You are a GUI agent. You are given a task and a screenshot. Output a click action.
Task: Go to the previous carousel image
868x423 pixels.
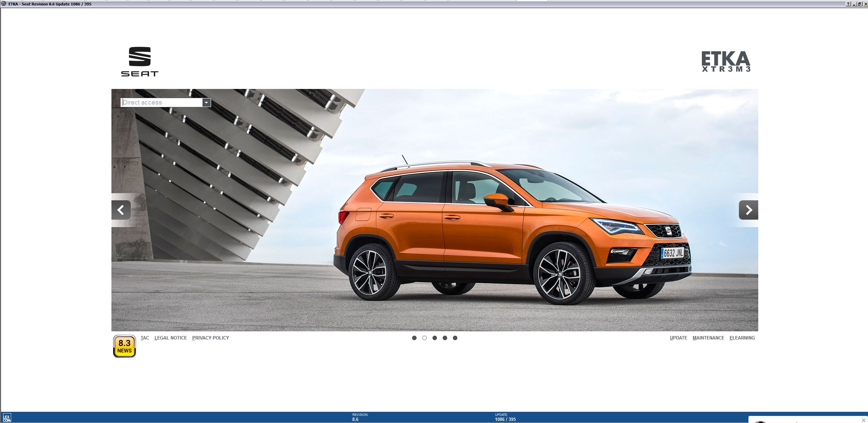(121, 210)
